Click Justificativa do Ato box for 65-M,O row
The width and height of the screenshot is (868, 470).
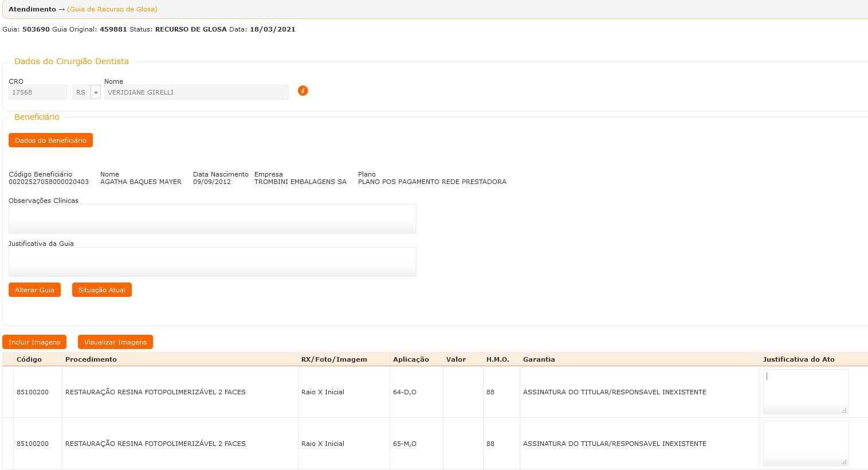coord(805,443)
